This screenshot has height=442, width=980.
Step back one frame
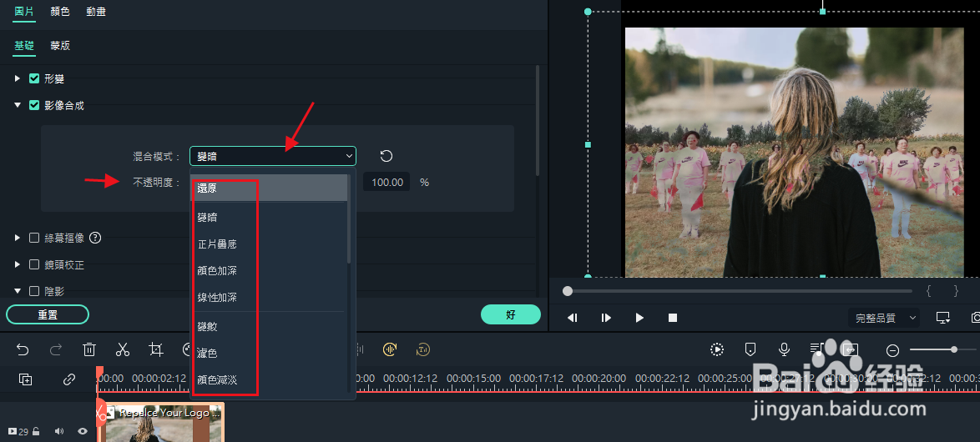[x=572, y=318]
